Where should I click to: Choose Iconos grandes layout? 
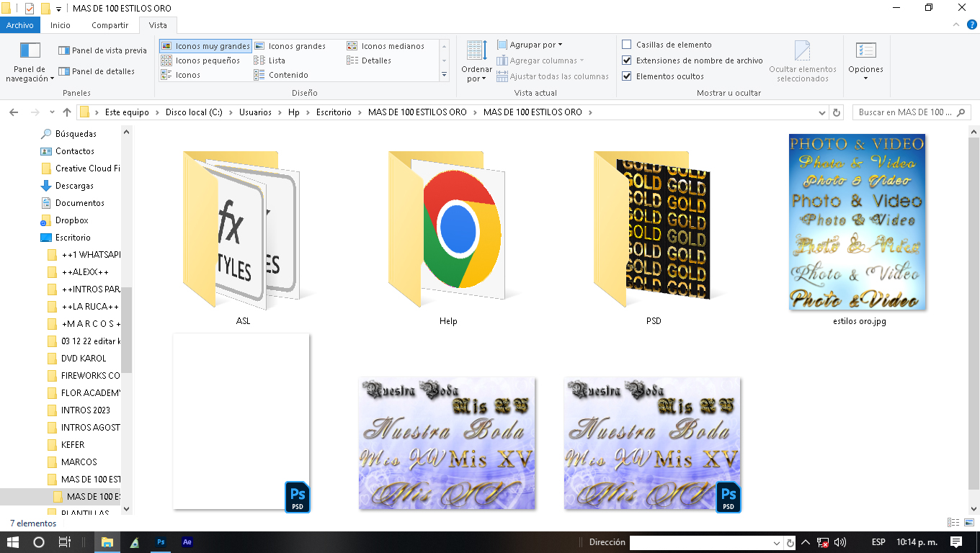(290, 46)
